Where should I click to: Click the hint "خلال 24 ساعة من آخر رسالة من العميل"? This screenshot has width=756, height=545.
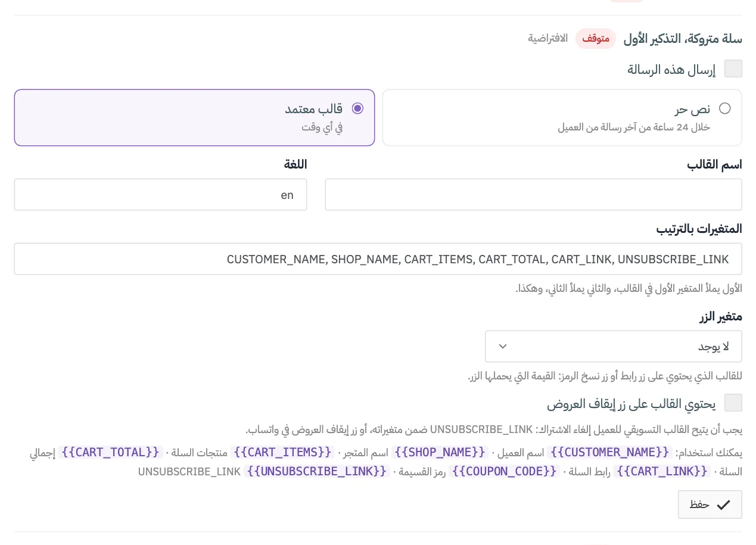pos(634,127)
